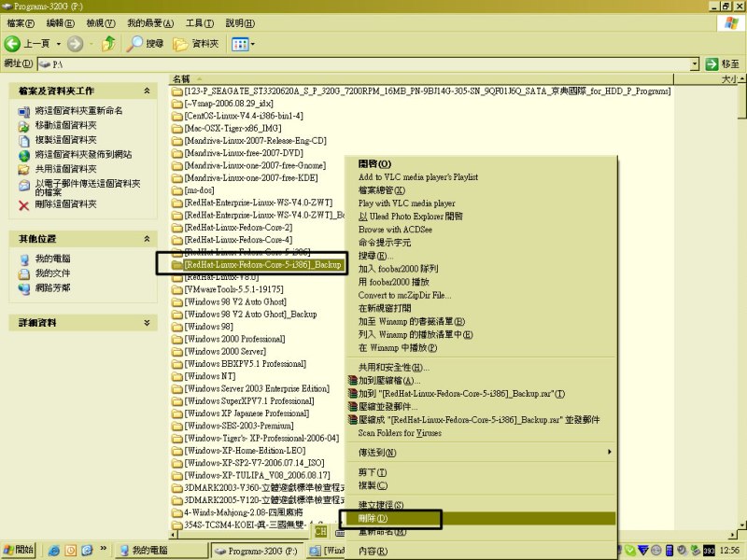This screenshot has width=747, height=560.
Task: Click 移動這個資料夾 link
Action: (x=65, y=125)
